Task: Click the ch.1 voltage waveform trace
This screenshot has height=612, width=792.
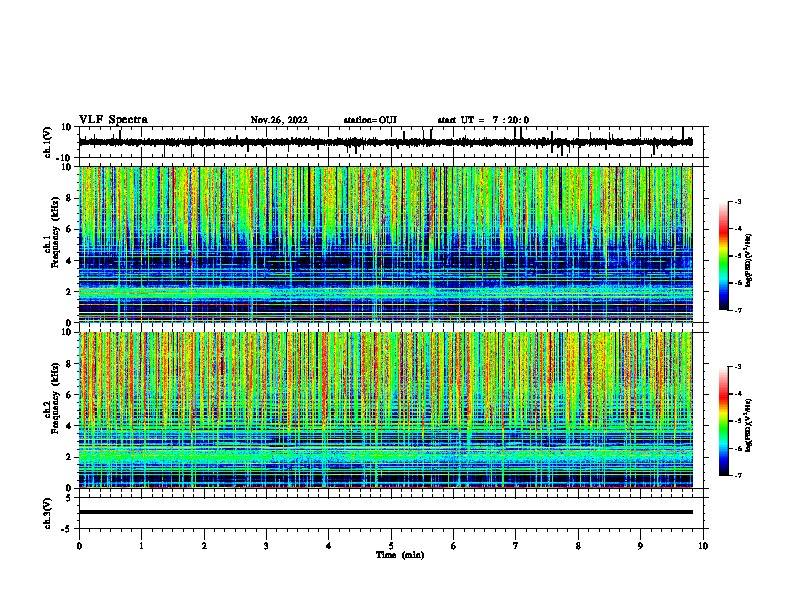Action: coord(385,142)
